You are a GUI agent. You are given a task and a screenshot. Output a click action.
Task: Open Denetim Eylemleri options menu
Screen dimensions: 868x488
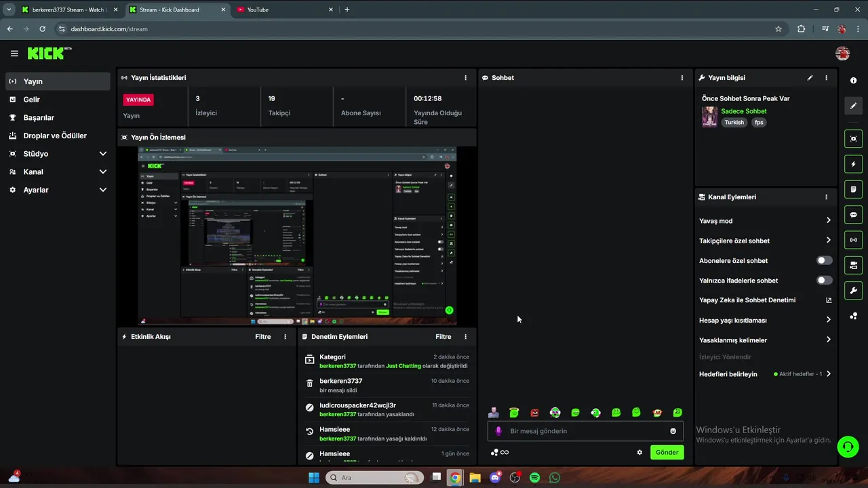coord(465,337)
